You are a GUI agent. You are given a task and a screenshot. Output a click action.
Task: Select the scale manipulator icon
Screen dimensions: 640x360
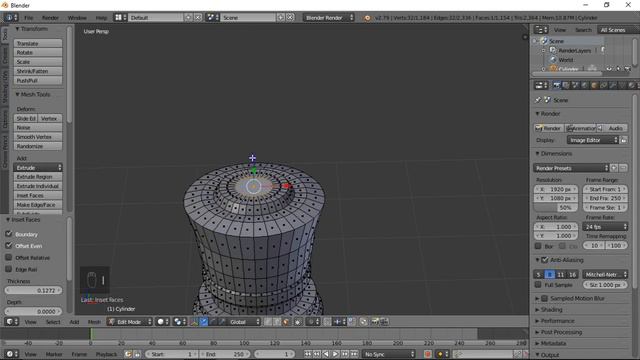click(x=222, y=322)
